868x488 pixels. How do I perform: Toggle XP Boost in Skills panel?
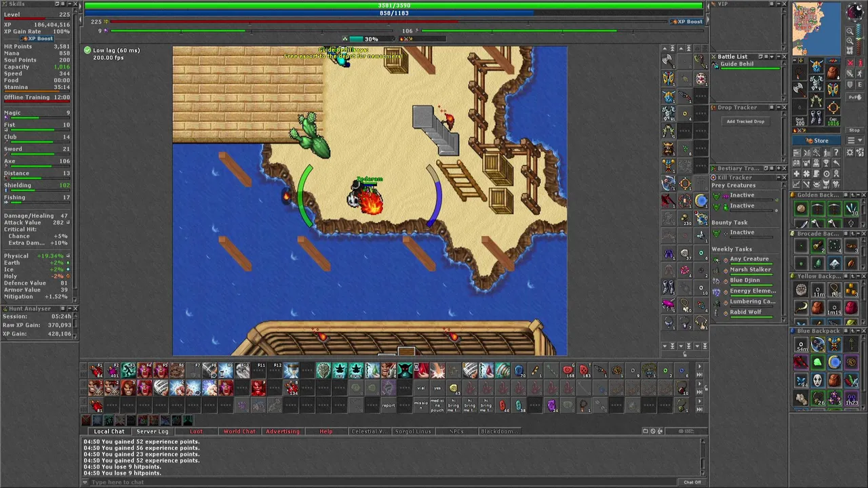pyautogui.click(x=37, y=39)
